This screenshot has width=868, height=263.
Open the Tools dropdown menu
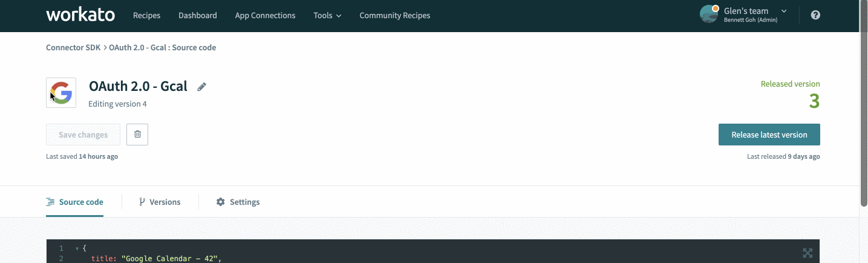(x=327, y=16)
